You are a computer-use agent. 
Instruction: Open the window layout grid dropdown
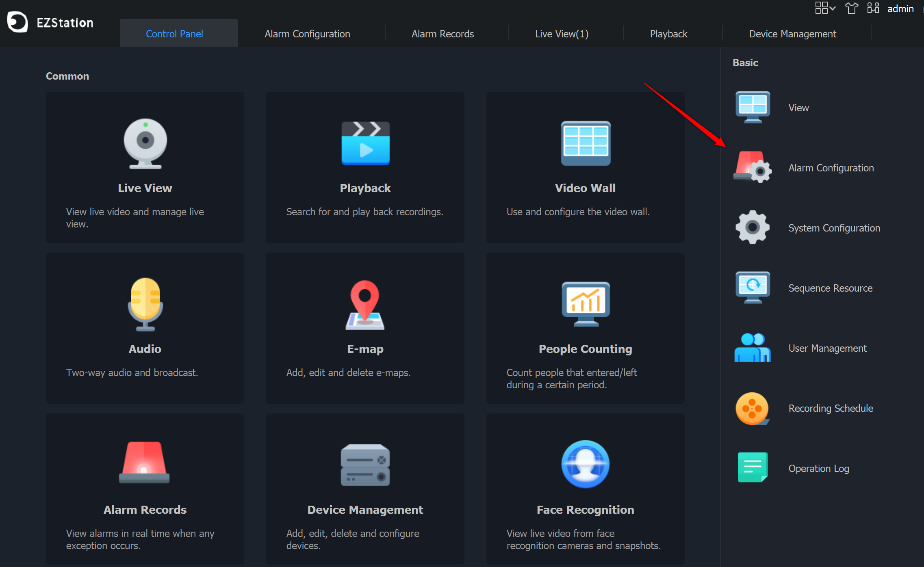[825, 8]
